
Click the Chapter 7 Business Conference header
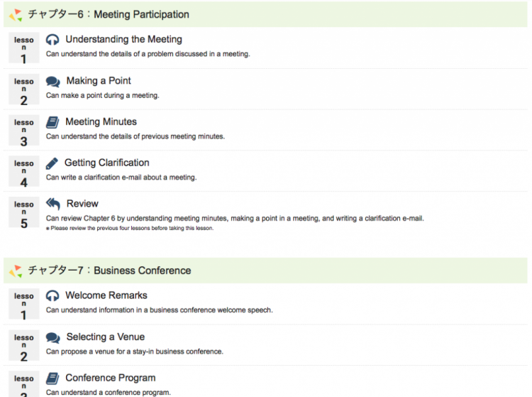click(x=265, y=271)
